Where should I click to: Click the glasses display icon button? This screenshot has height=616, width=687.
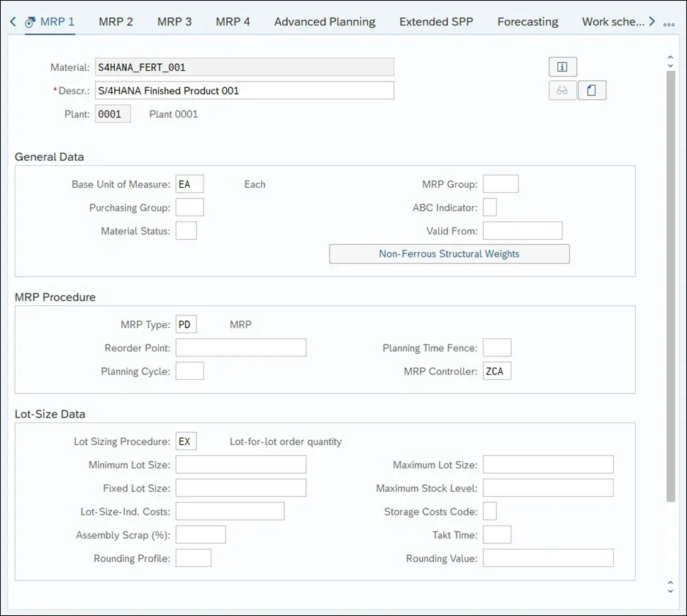[x=562, y=91]
